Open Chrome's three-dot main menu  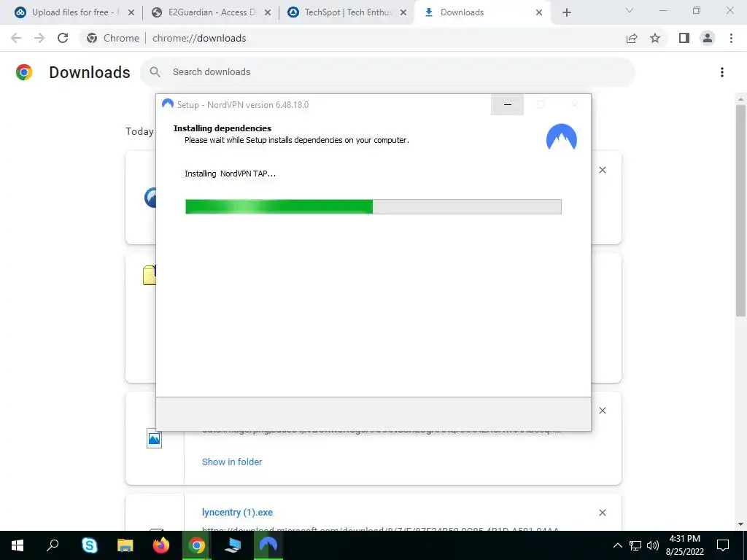[x=731, y=38]
